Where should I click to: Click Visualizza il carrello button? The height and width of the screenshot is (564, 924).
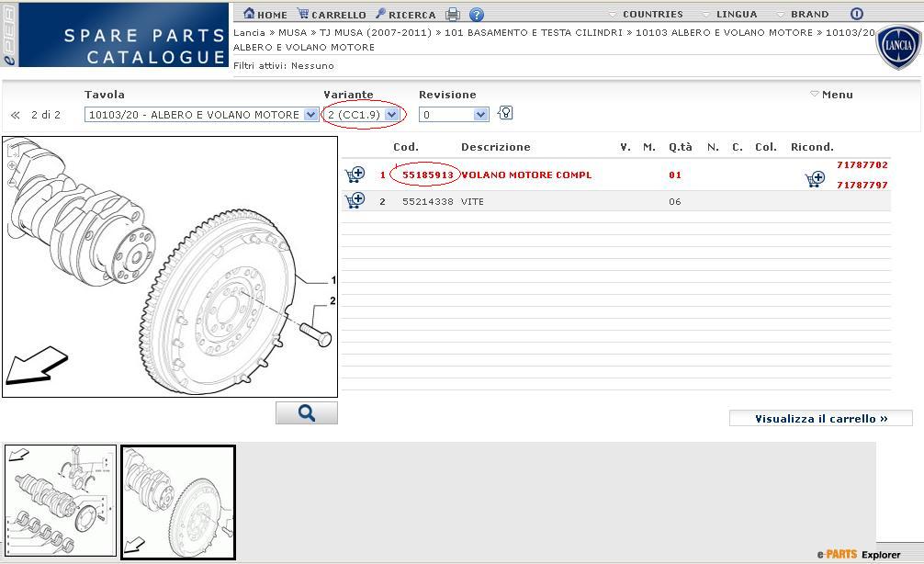pyautogui.click(x=820, y=419)
